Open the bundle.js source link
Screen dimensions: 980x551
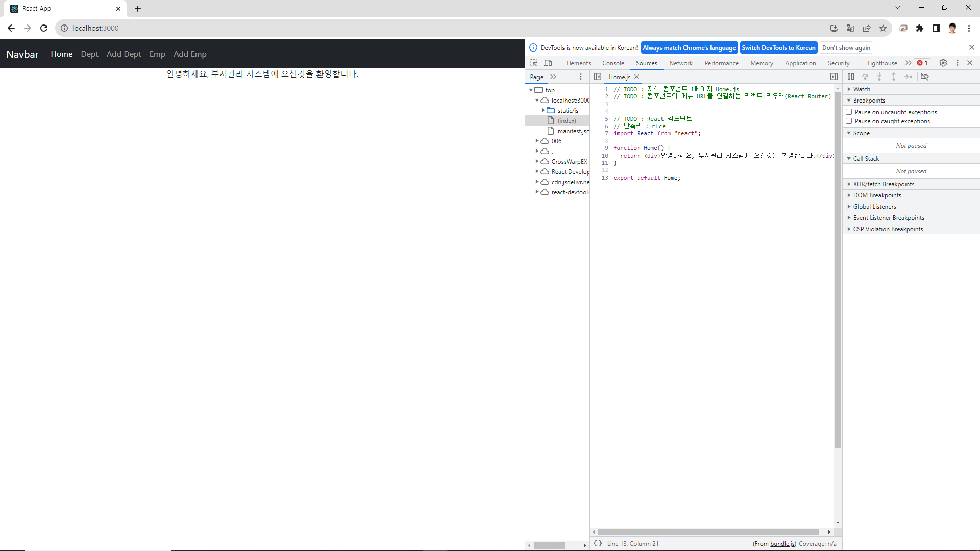click(x=782, y=544)
